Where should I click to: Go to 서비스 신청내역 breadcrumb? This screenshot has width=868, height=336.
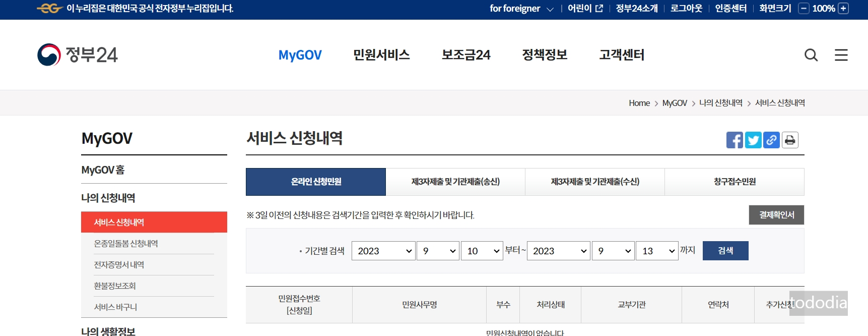(x=780, y=103)
